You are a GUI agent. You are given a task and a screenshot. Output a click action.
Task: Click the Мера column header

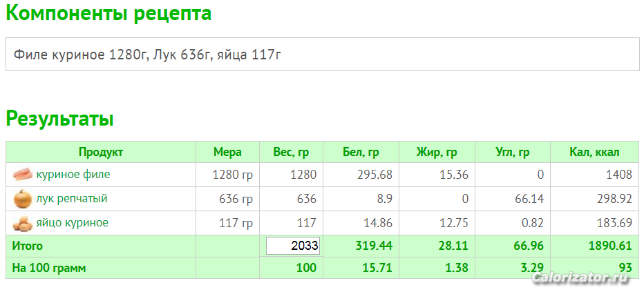(227, 152)
